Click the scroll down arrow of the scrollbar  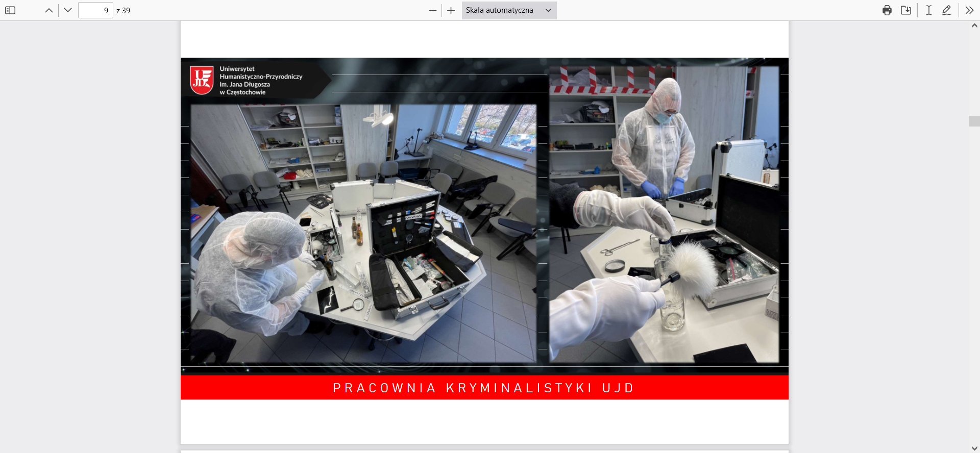pyautogui.click(x=974, y=448)
